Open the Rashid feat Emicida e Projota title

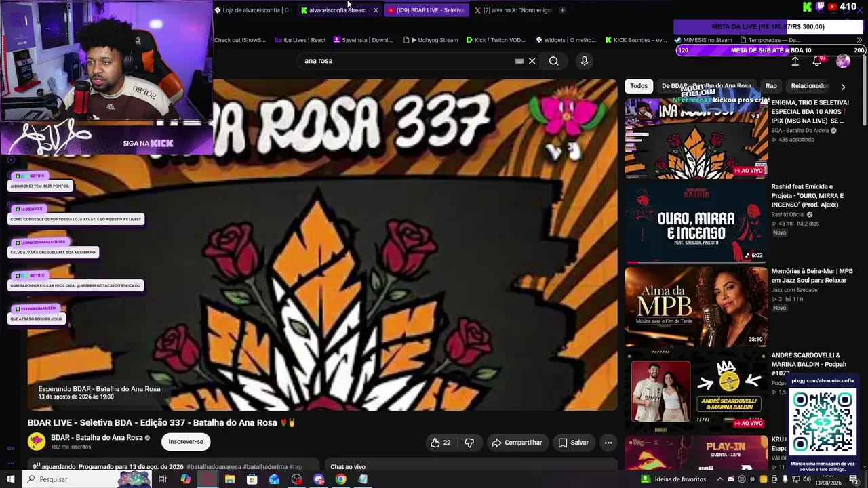(x=808, y=196)
